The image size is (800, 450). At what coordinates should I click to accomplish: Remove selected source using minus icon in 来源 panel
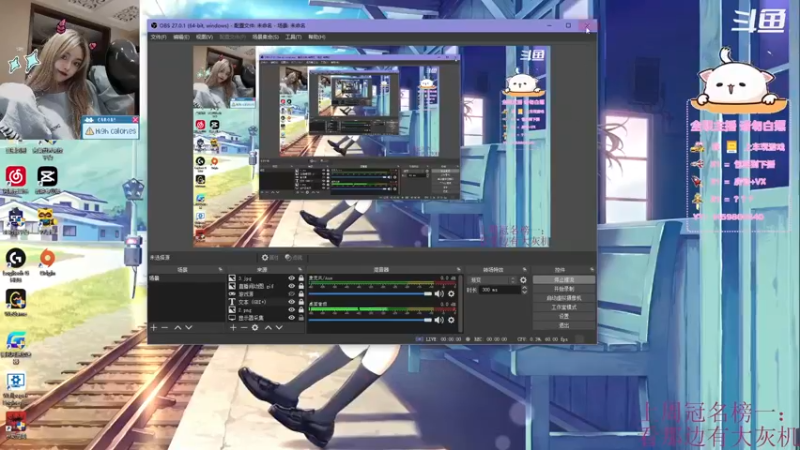[x=244, y=328]
